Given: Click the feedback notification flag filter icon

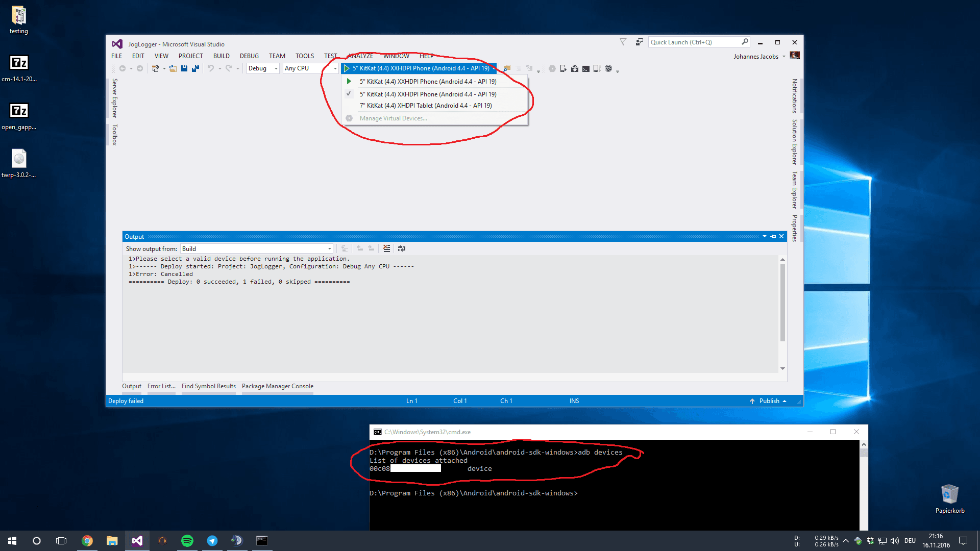Looking at the screenshot, I should pyautogui.click(x=623, y=42).
